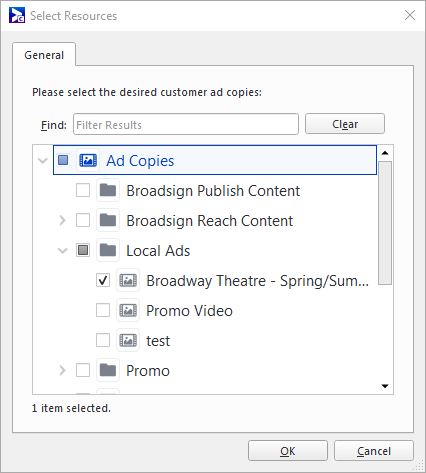Expand the Broadsign Reach Content folder
The width and height of the screenshot is (426, 473).
tap(62, 220)
